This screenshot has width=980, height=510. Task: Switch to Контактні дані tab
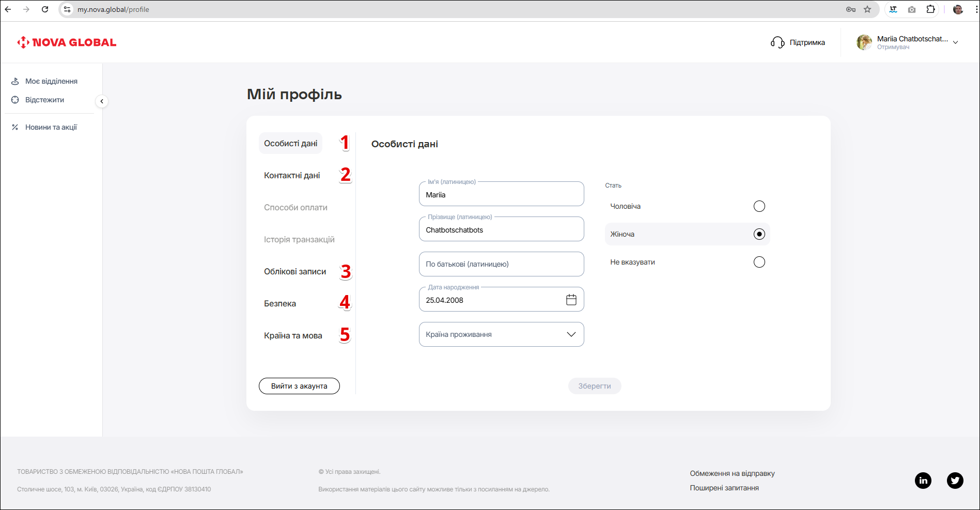click(x=292, y=176)
